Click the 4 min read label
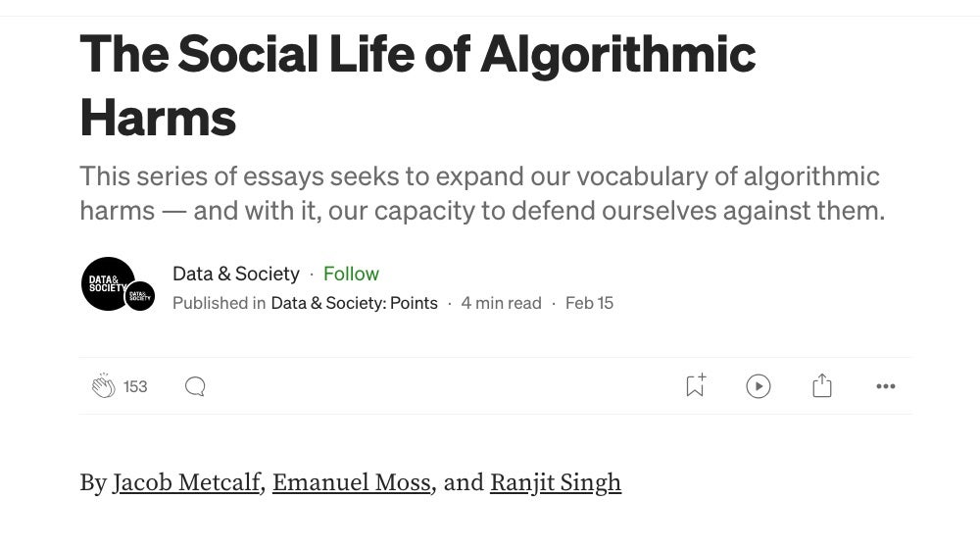This screenshot has width=980, height=550. [501, 303]
